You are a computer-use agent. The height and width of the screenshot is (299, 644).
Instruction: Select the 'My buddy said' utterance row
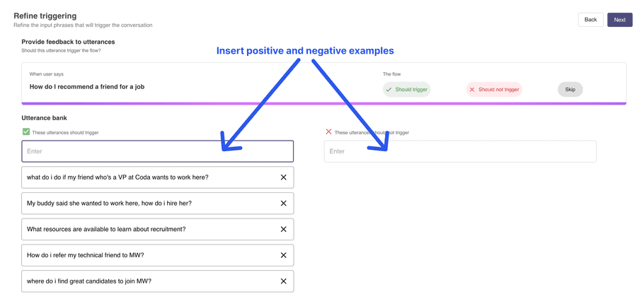tap(158, 204)
